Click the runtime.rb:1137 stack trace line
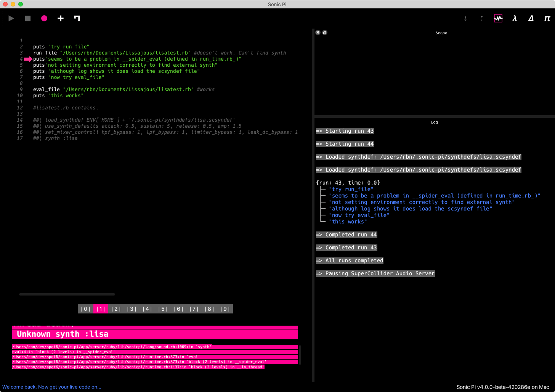The image size is (555, 392). [138, 367]
